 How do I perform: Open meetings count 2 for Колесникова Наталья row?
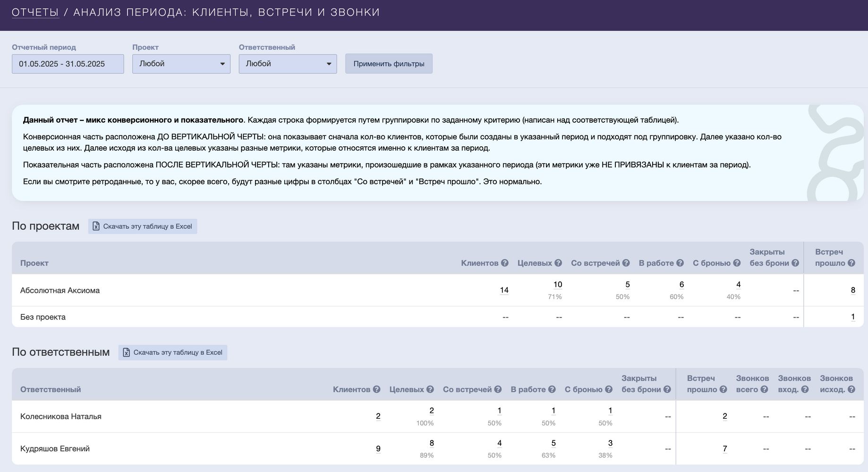pyautogui.click(x=724, y=416)
